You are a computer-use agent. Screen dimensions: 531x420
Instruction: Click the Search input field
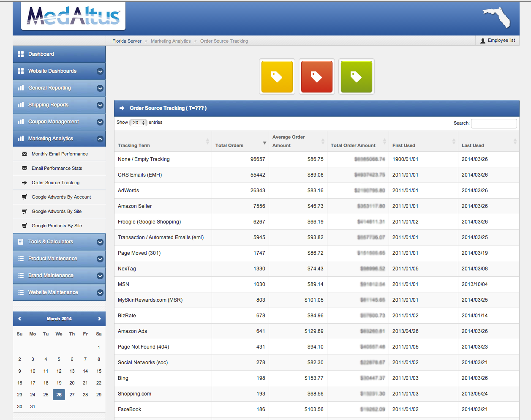pos(493,123)
